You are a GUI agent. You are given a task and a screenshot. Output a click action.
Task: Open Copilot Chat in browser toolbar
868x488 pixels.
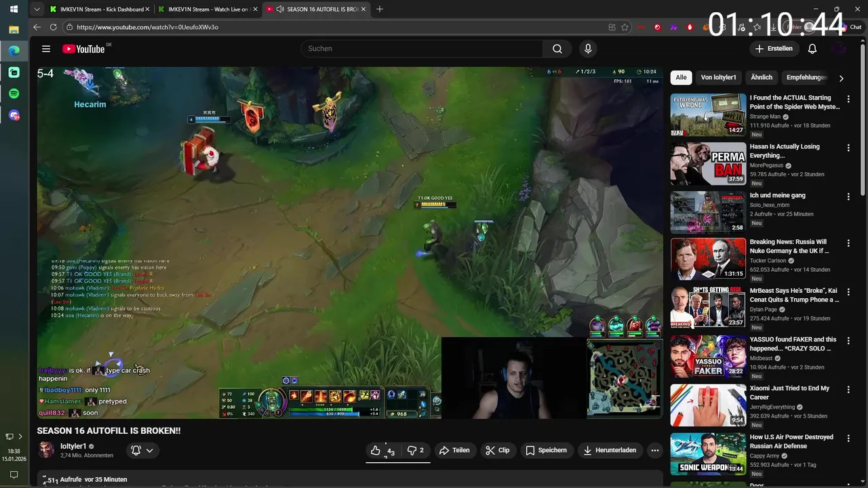(x=851, y=27)
